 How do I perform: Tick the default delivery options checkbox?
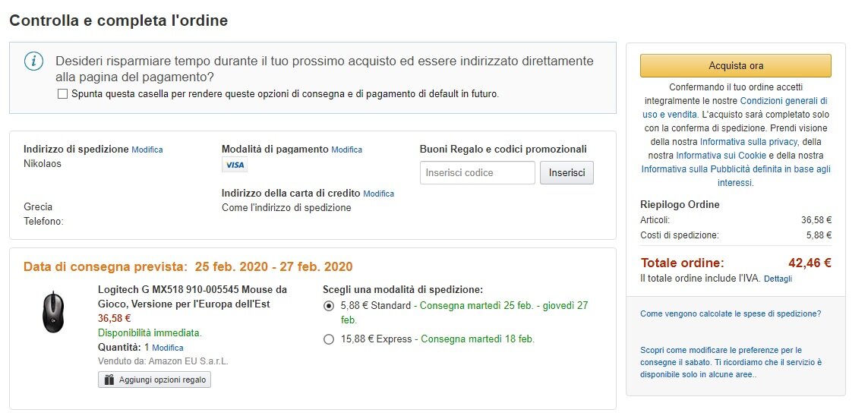(62, 94)
